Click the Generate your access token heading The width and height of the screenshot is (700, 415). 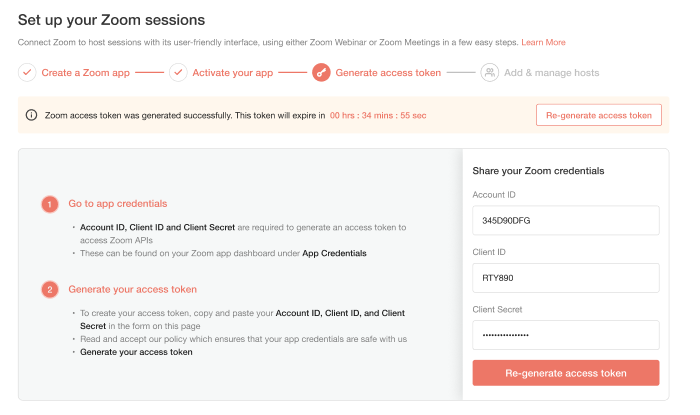click(133, 289)
